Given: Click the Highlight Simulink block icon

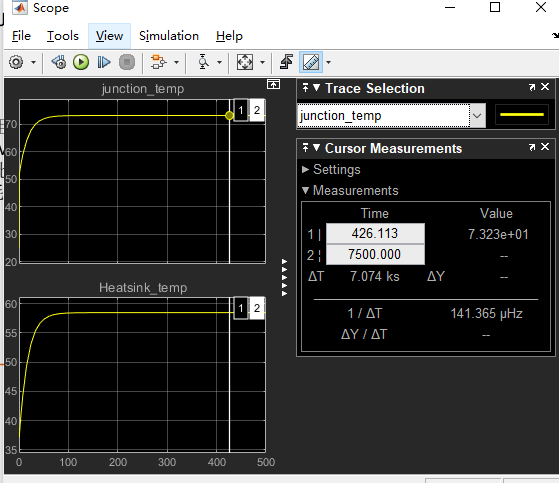Looking at the screenshot, I should pyautogui.click(x=159, y=62).
